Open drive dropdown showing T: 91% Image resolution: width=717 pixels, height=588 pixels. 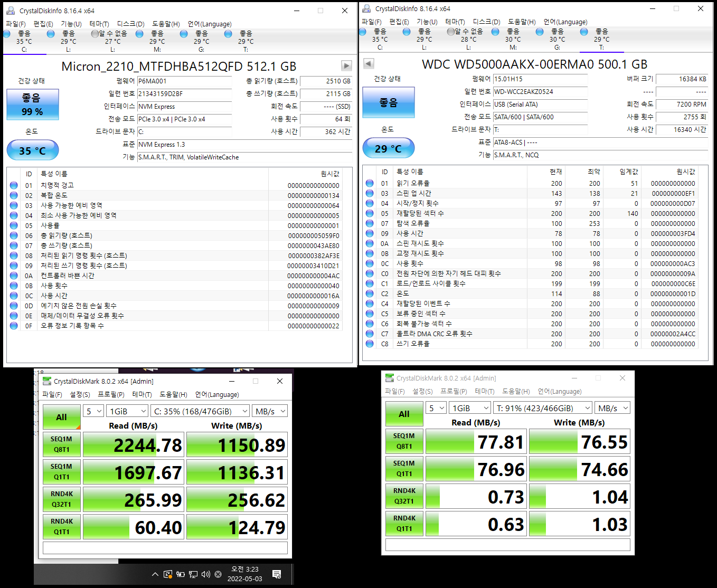[543, 408]
